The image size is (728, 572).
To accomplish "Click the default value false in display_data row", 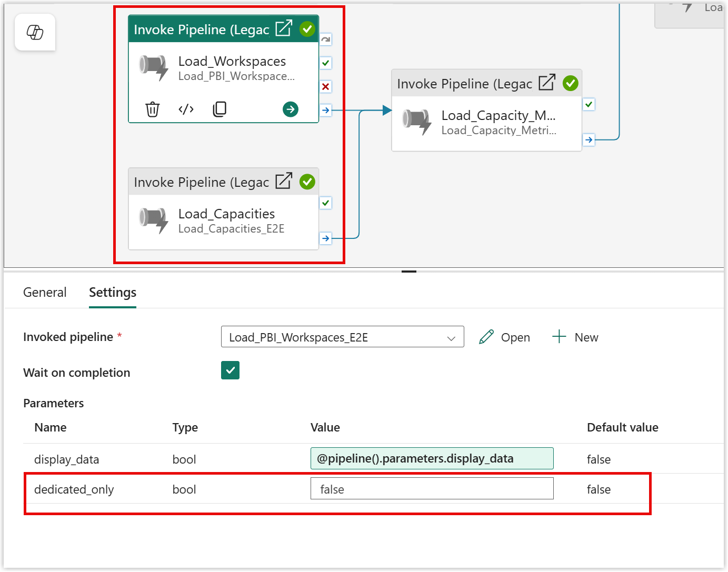I will click(x=599, y=459).
